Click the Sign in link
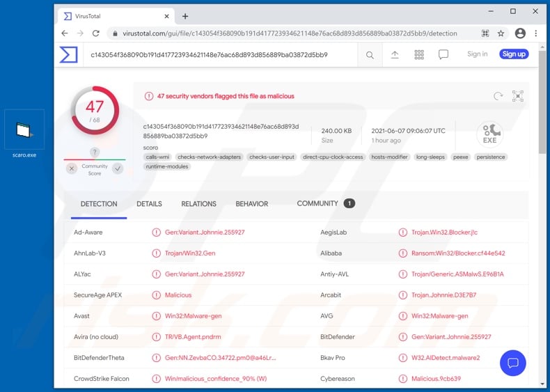 (x=477, y=54)
